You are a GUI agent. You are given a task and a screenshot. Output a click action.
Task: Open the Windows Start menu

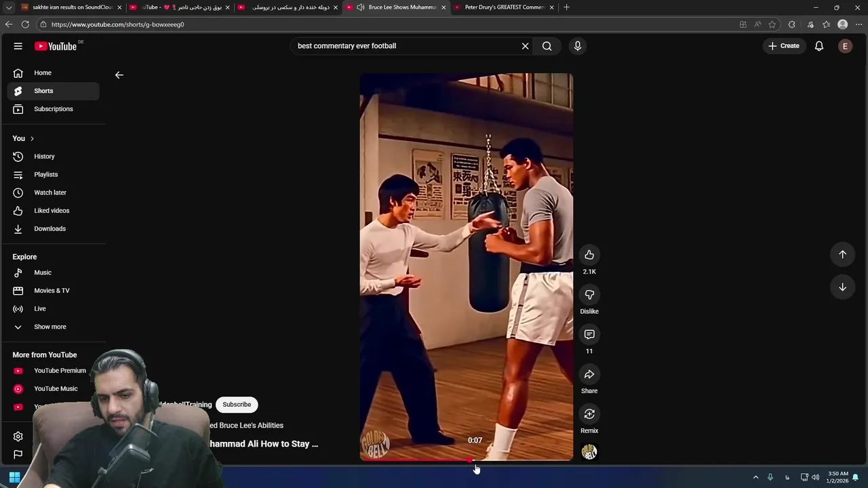pos(14,477)
